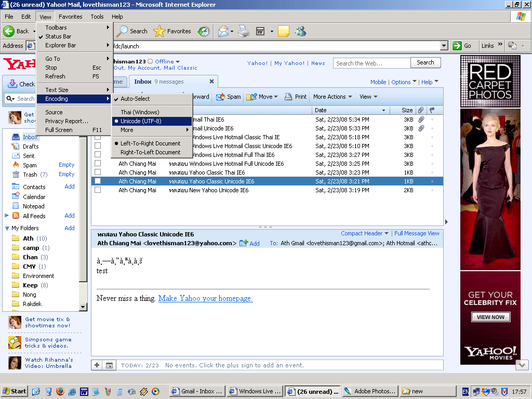
Task: Click the History clock icon in toolbar
Action: pyautogui.click(x=204, y=31)
